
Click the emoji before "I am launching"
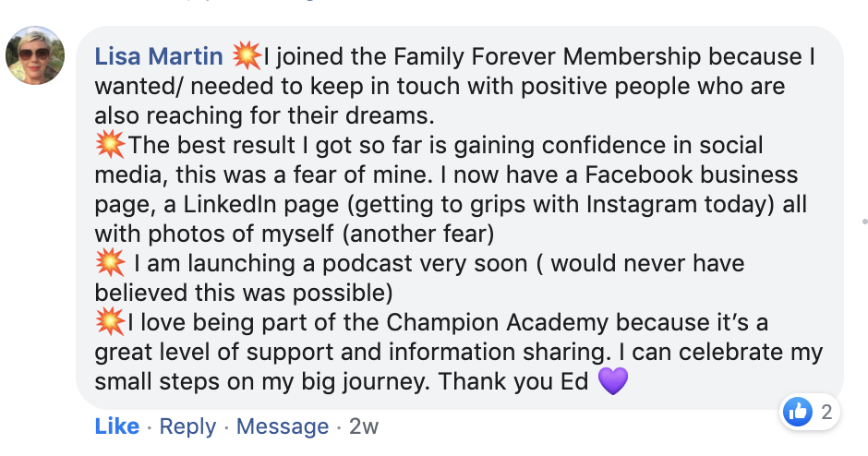[111, 263]
